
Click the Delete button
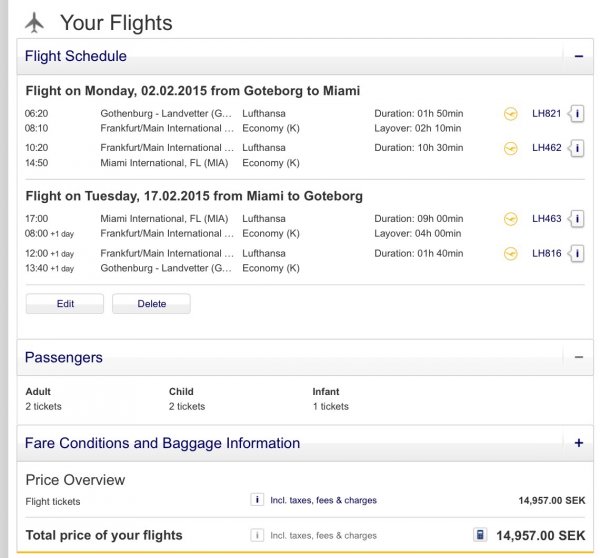152,304
